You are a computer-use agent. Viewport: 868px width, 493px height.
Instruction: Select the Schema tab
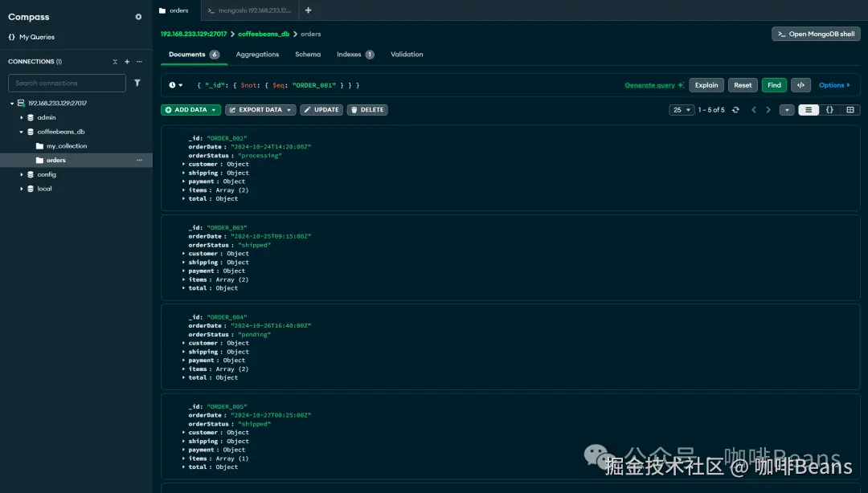tap(308, 55)
